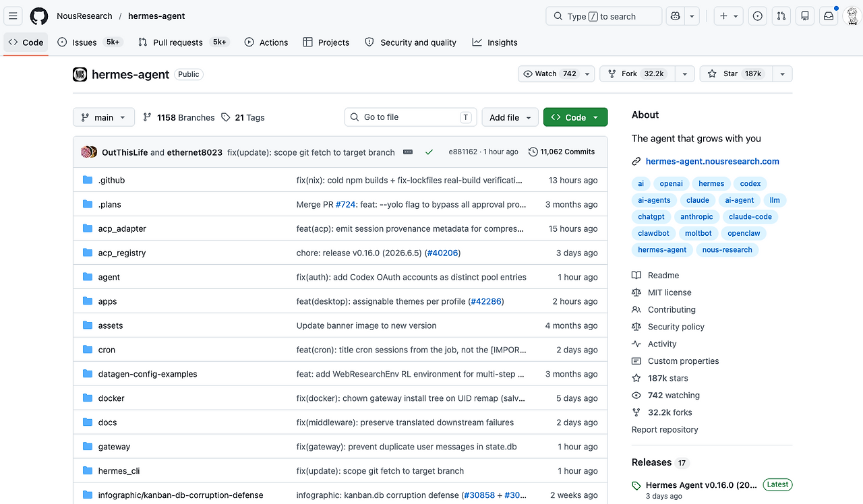Open commit hash e881162

tap(463, 152)
